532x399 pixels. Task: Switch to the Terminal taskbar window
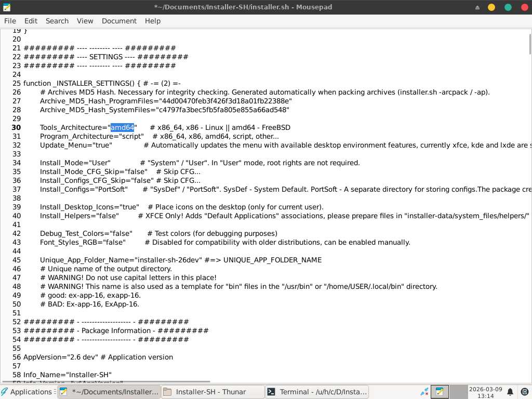click(317, 392)
